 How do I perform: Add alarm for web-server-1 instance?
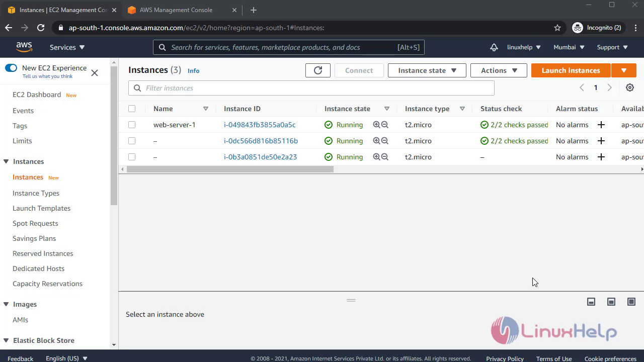coord(601,125)
